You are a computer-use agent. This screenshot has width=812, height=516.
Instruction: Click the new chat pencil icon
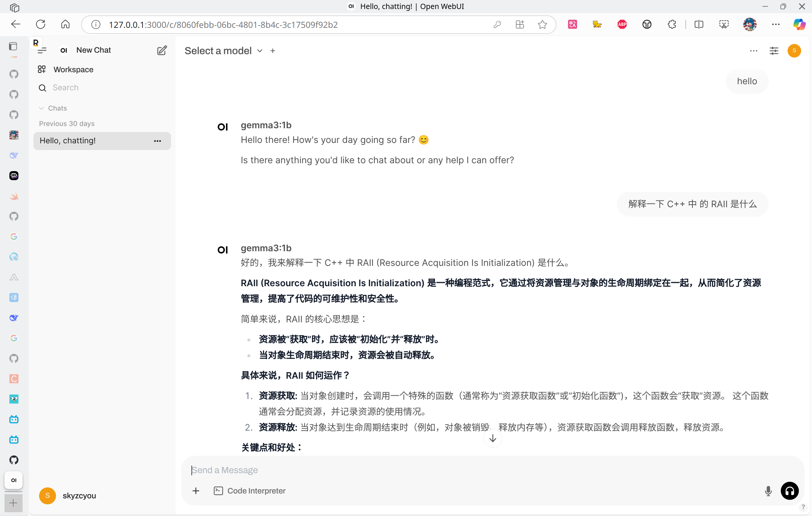[162, 50]
